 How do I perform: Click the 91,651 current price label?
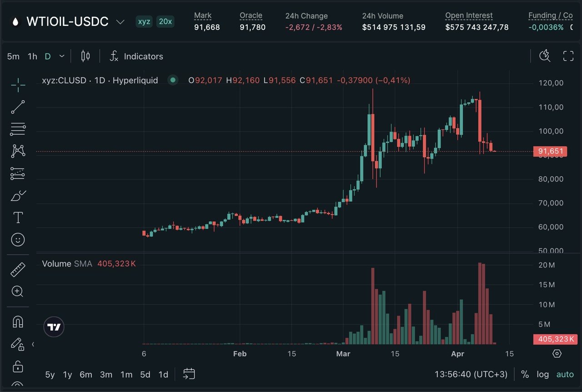pyautogui.click(x=550, y=151)
